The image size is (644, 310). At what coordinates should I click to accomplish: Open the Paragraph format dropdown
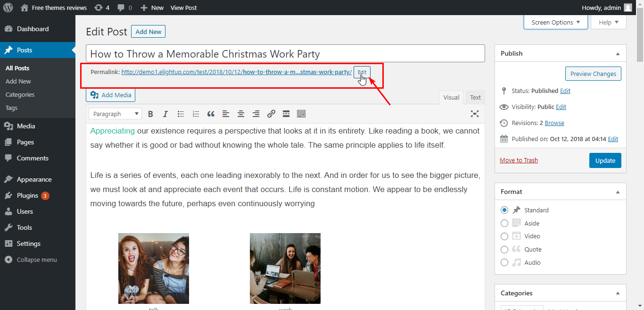[x=115, y=114]
